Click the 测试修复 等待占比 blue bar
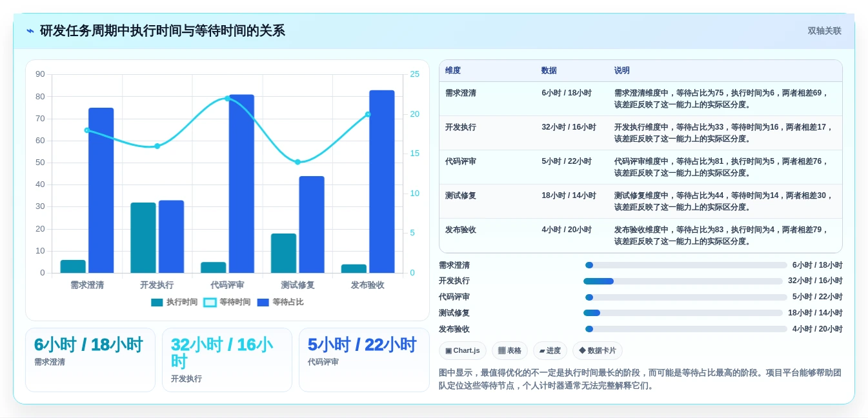 tap(312, 224)
